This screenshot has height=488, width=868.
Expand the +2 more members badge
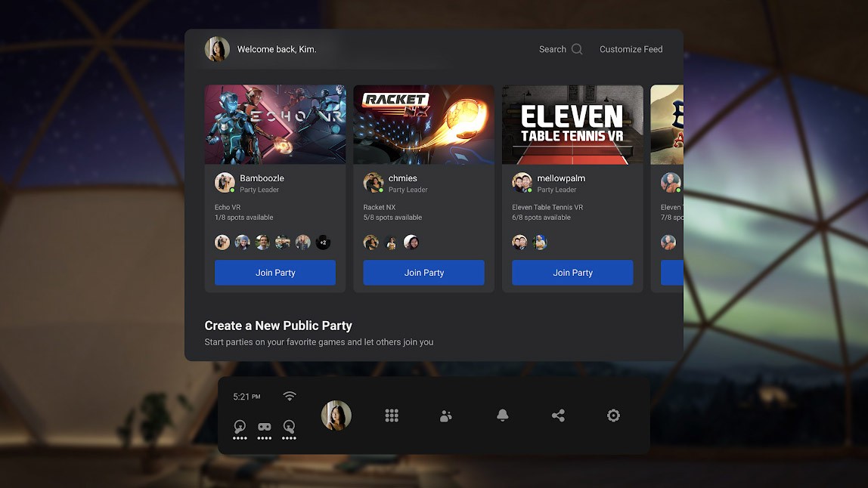323,242
